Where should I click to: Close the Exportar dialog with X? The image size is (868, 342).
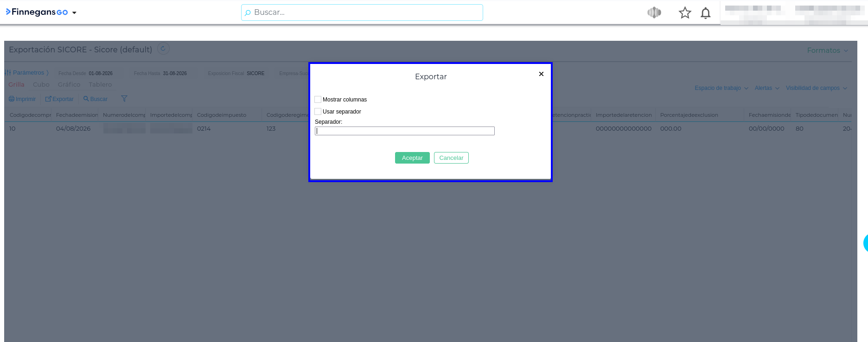click(x=541, y=74)
